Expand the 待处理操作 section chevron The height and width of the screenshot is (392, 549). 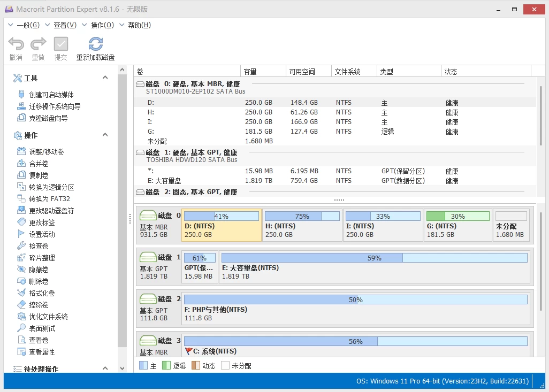pos(105,368)
